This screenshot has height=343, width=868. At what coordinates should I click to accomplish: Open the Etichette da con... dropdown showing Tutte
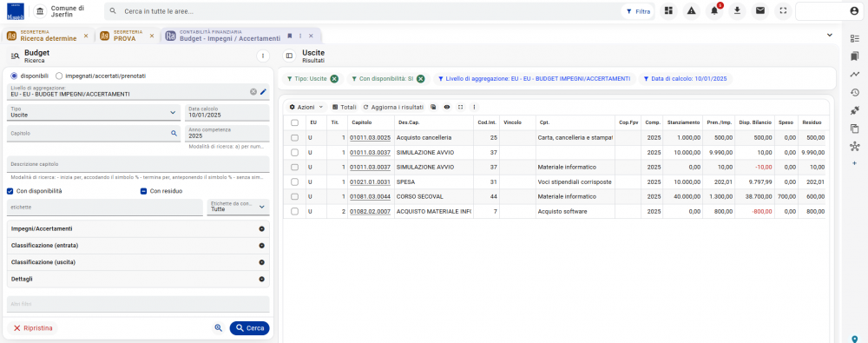pyautogui.click(x=238, y=207)
